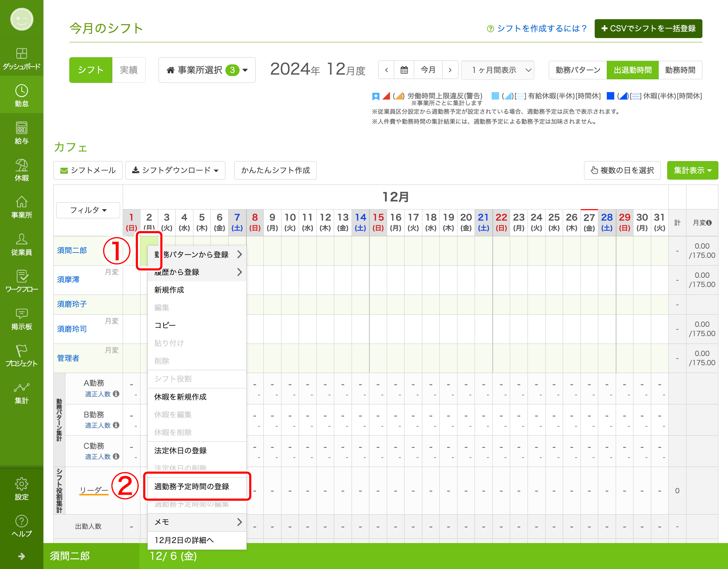Click リーダー role label
Image resolution: width=728 pixels, height=569 pixels.
click(94, 490)
